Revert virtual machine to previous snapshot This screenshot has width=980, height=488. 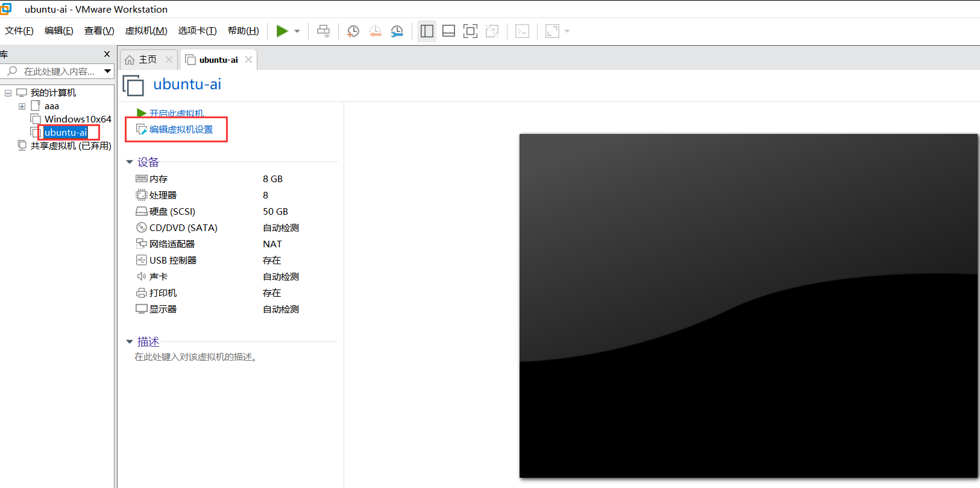pos(375,31)
